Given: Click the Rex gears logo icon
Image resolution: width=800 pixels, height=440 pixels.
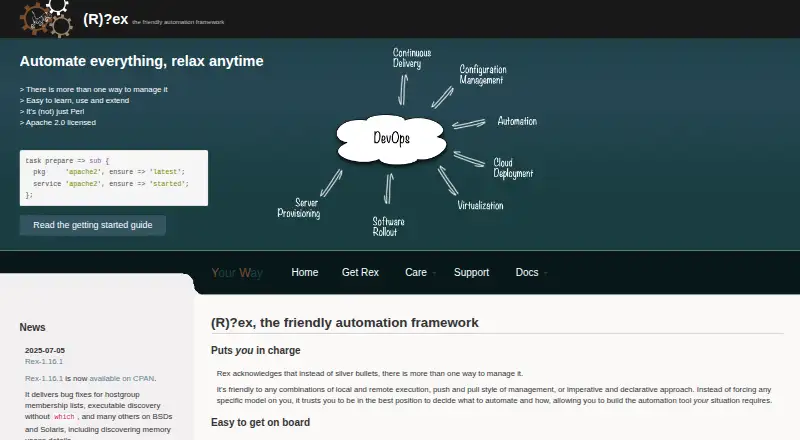Looking at the screenshot, I should (x=46, y=19).
